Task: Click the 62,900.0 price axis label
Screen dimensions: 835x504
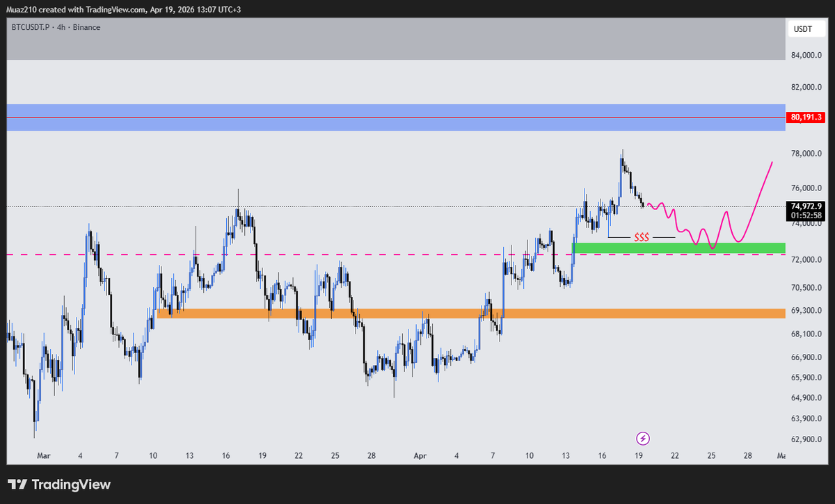Action: (x=806, y=440)
